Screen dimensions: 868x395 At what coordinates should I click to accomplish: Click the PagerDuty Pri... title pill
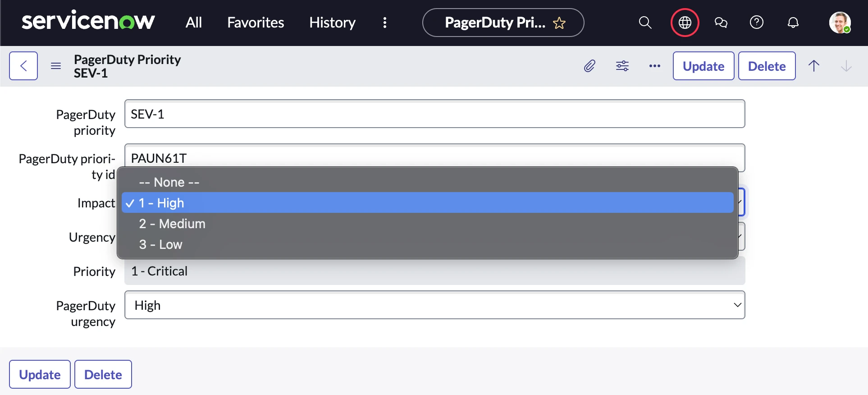click(503, 23)
